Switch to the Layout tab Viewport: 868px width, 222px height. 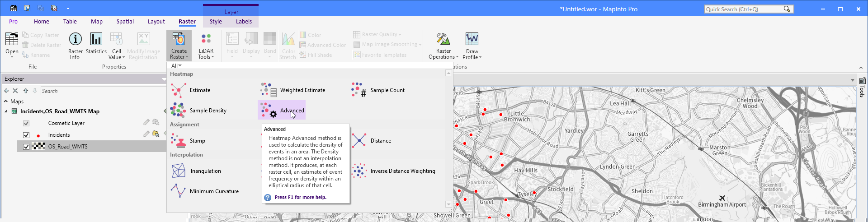pyautogui.click(x=156, y=21)
